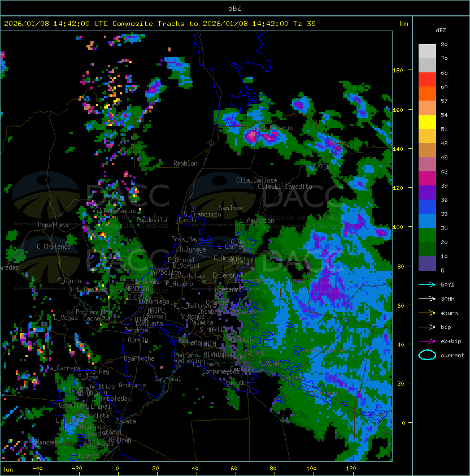Click the 'Capdevila' map label
The image size is (470, 476).
click(x=152, y=220)
